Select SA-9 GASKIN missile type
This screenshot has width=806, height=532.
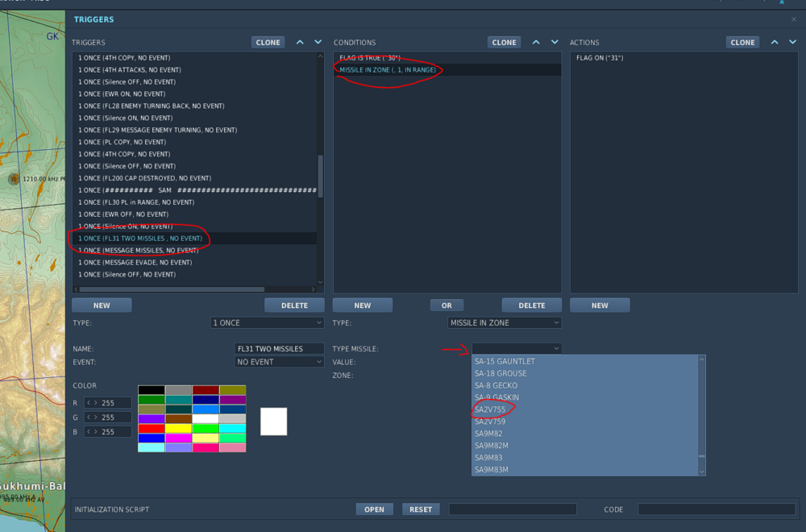585,397
